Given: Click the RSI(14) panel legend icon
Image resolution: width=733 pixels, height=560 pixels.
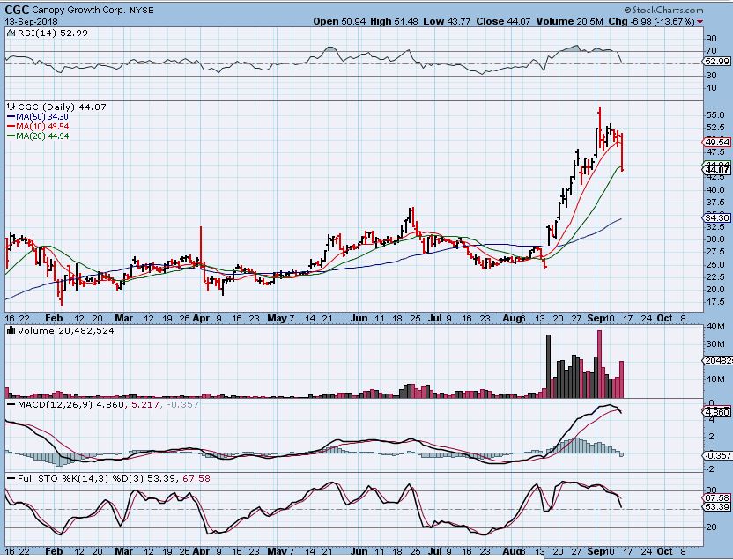Looking at the screenshot, I should pyautogui.click(x=11, y=33).
